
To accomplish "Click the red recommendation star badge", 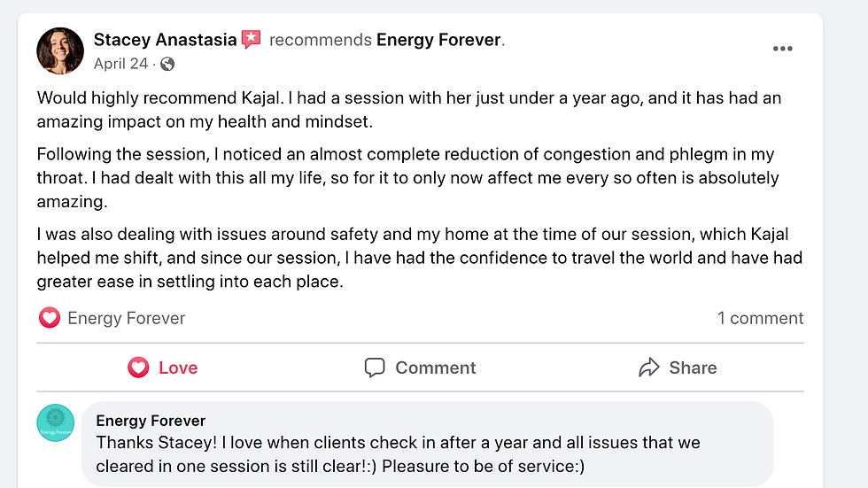I will 252,39.
